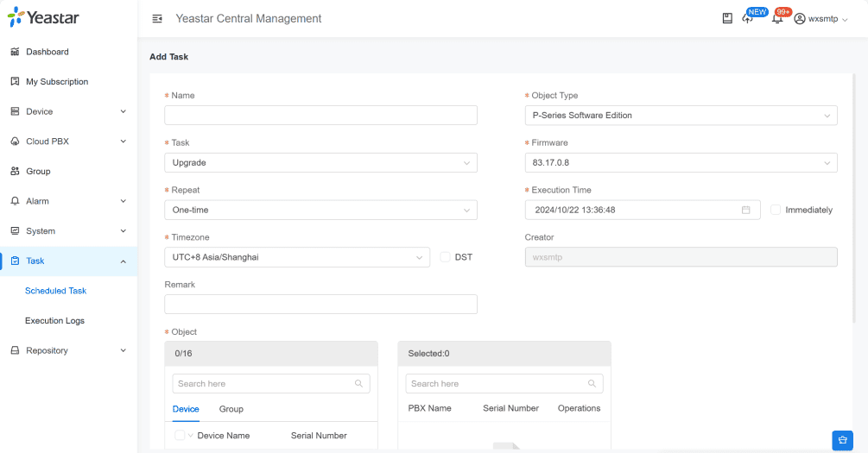The image size is (868, 453).
Task: Open the calendar icon in Execution Time
Action: [x=745, y=211]
